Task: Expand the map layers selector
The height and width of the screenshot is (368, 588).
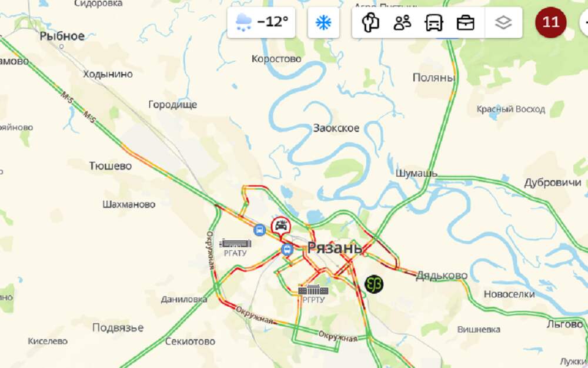Action: tap(503, 22)
